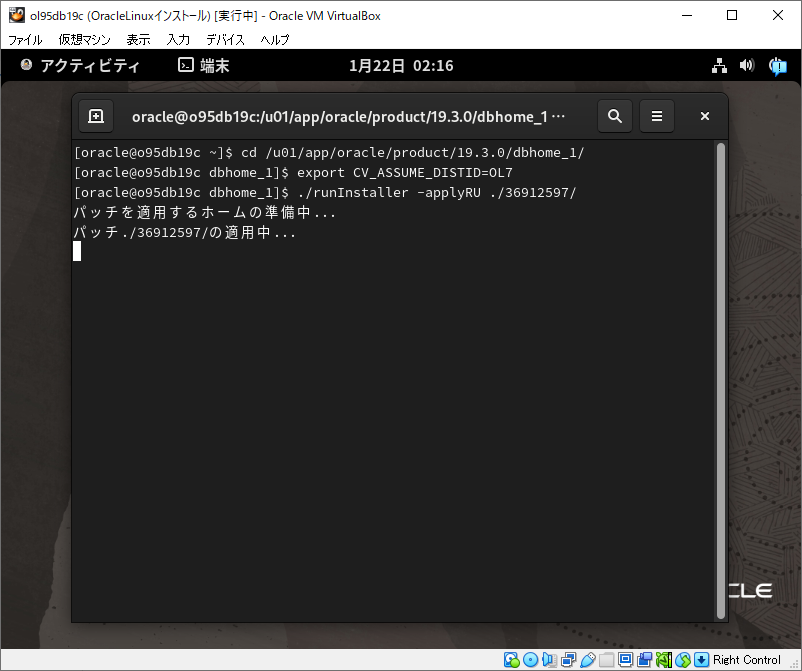Click the Right Control host key label
Screen dimensions: 802x671
click(x=747, y=660)
